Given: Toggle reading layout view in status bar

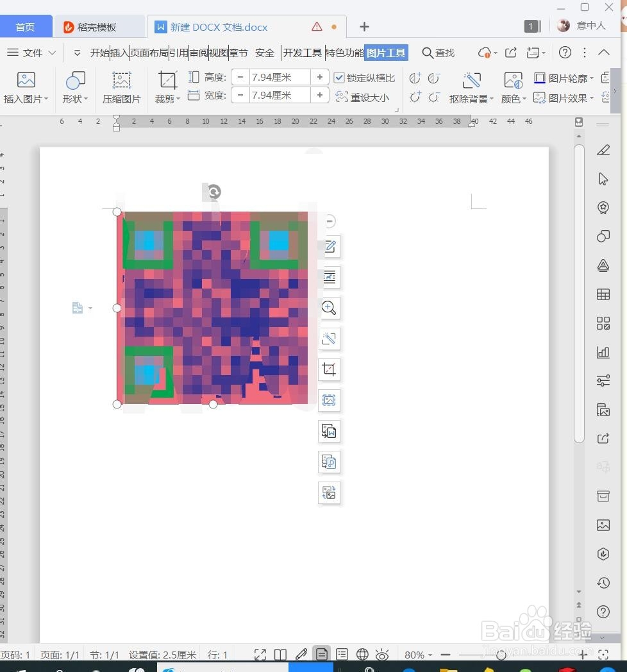Looking at the screenshot, I should point(280,655).
